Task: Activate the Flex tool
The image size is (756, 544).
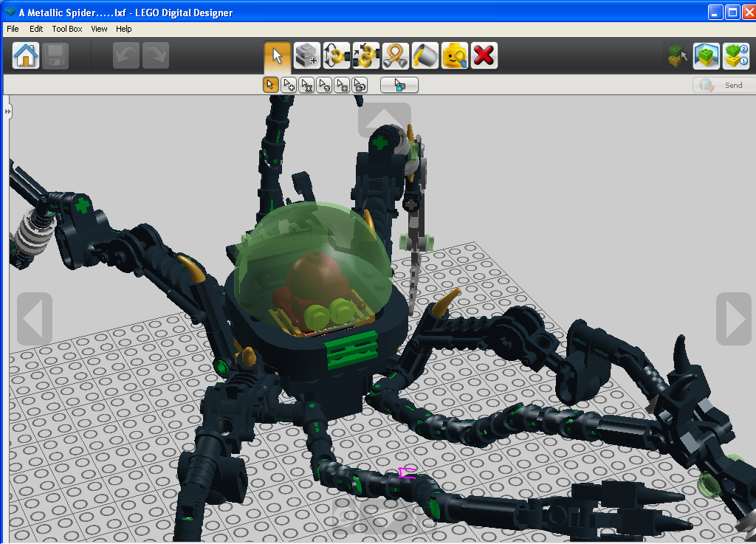Action: [x=395, y=55]
